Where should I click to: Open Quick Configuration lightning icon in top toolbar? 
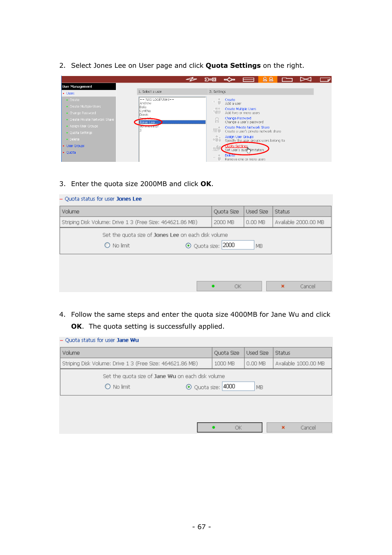tap(191, 79)
